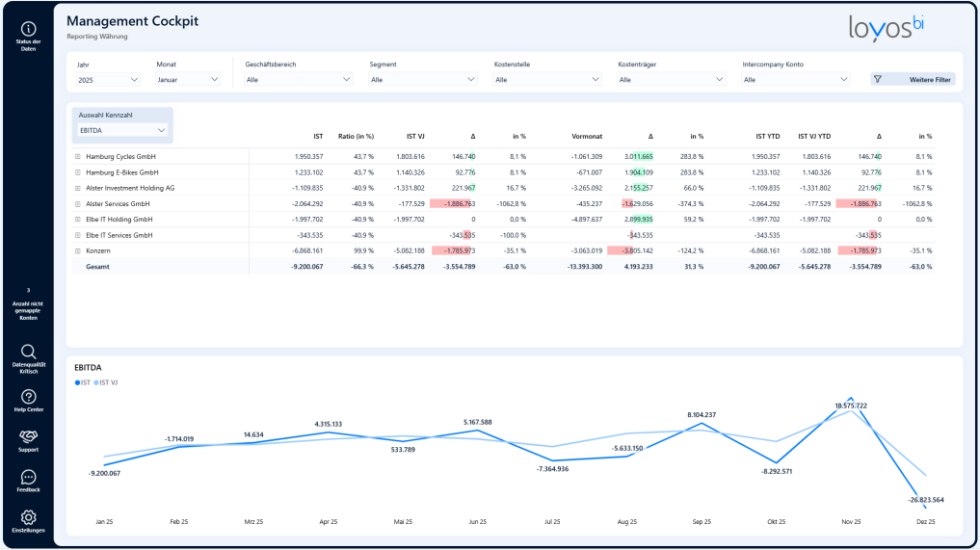Click the Gesamt total row label

click(x=97, y=266)
